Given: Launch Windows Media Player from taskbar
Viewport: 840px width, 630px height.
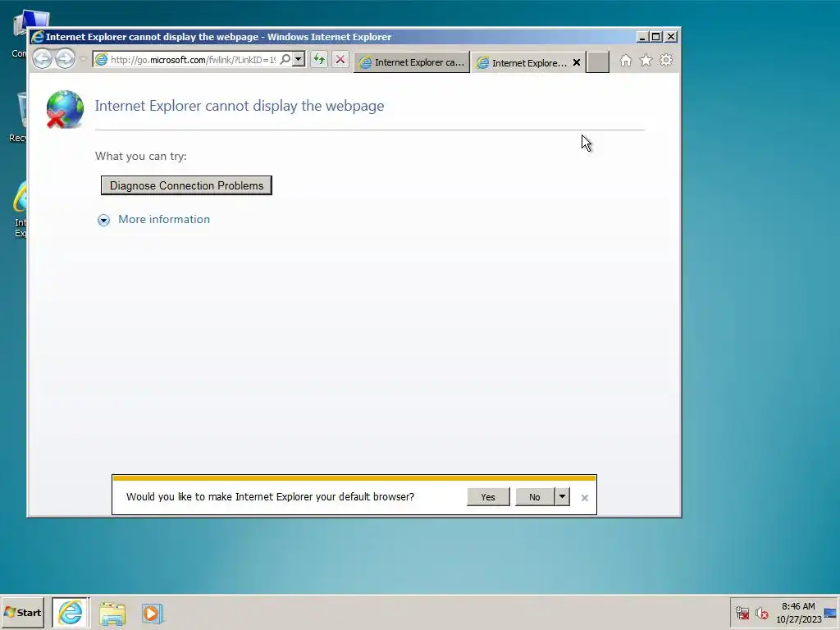Looking at the screenshot, I should 152,614.
